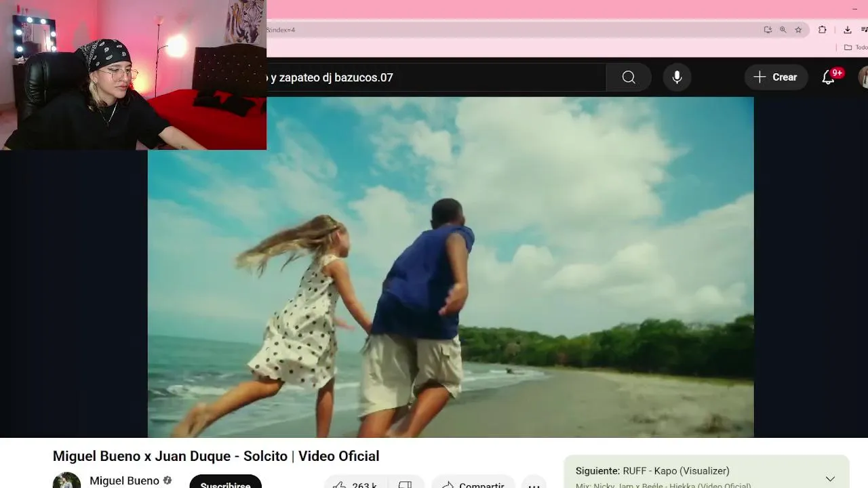The width and height of the screenshot is (868, 488).
Task: Open YouTube notifications bell
Action: tap(829, 77)
